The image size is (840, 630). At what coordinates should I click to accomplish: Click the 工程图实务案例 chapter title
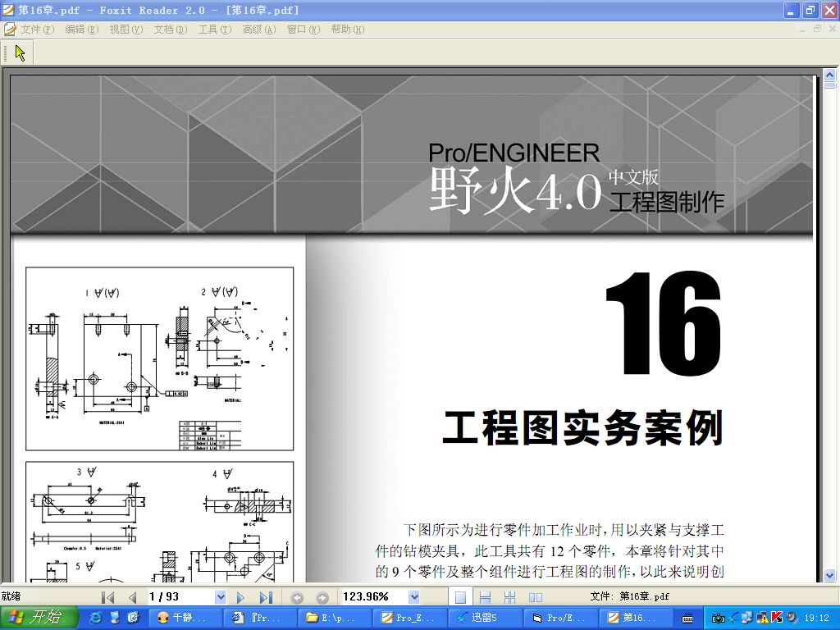coord(583,427)
